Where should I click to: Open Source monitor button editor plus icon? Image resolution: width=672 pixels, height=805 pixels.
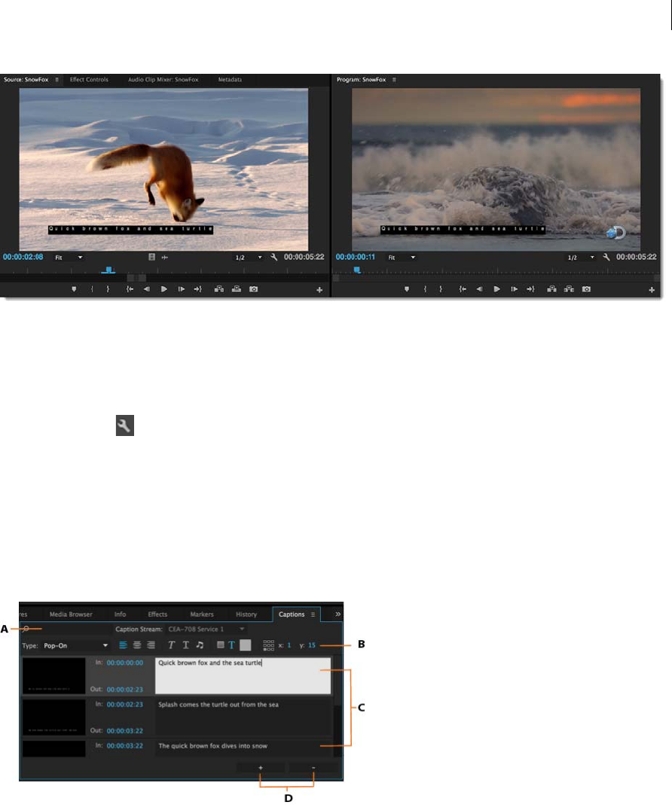[x=319, y=290]
